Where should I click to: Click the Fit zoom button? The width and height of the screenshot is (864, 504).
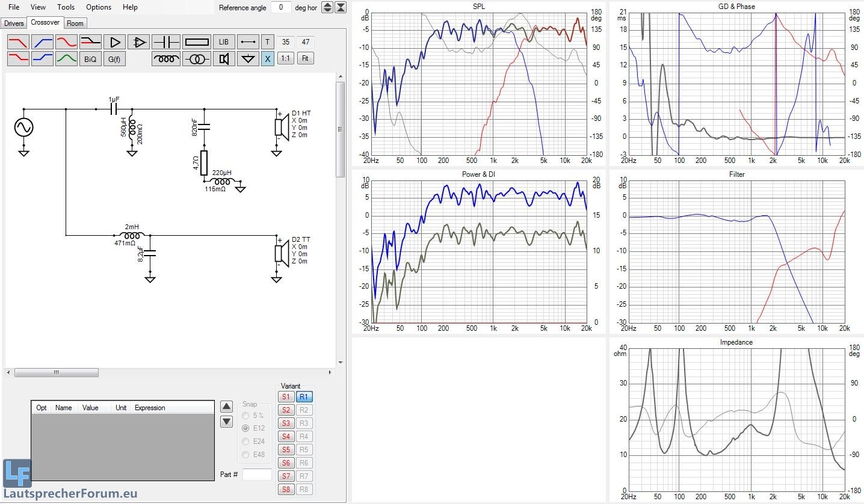306,59
